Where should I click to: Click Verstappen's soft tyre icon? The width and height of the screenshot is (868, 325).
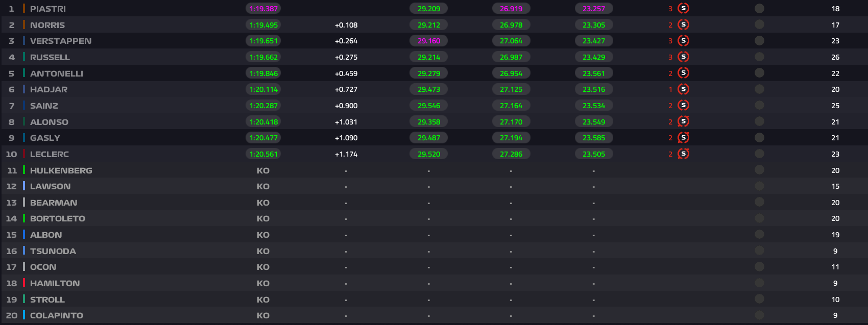pyautogui.click(x=683, y=41)
